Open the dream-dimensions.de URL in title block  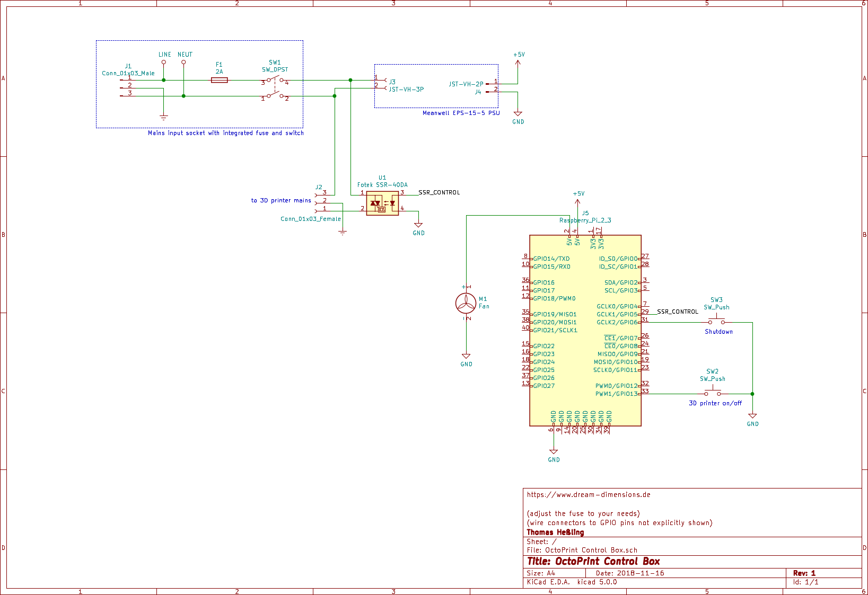click(589, 495)
